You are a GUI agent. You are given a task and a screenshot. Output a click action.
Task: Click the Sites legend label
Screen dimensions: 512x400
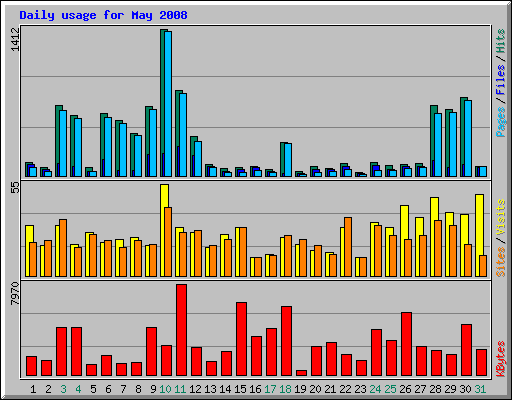[x=501, y=262]
